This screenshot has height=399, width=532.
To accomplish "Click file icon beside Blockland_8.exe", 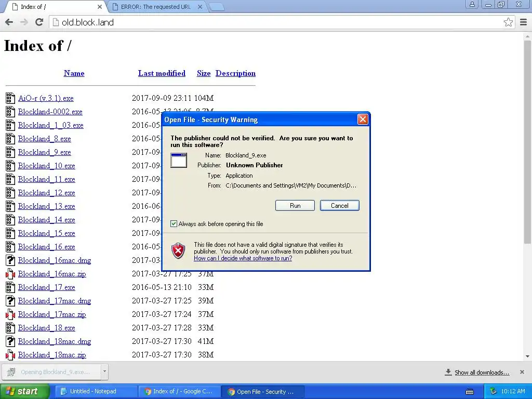I will (10, 139).
